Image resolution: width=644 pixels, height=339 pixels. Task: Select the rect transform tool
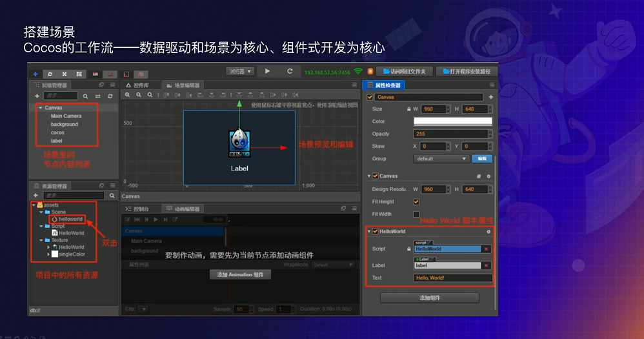79,74
